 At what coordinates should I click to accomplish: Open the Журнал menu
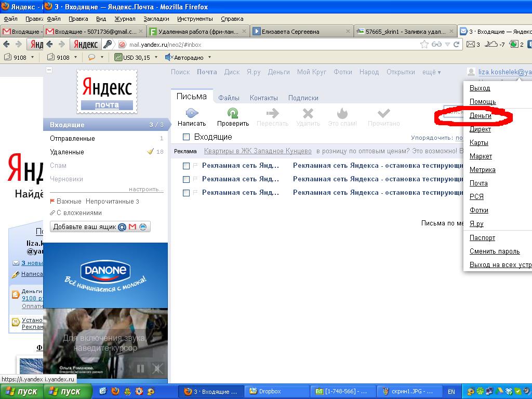(x=125, y=19)
